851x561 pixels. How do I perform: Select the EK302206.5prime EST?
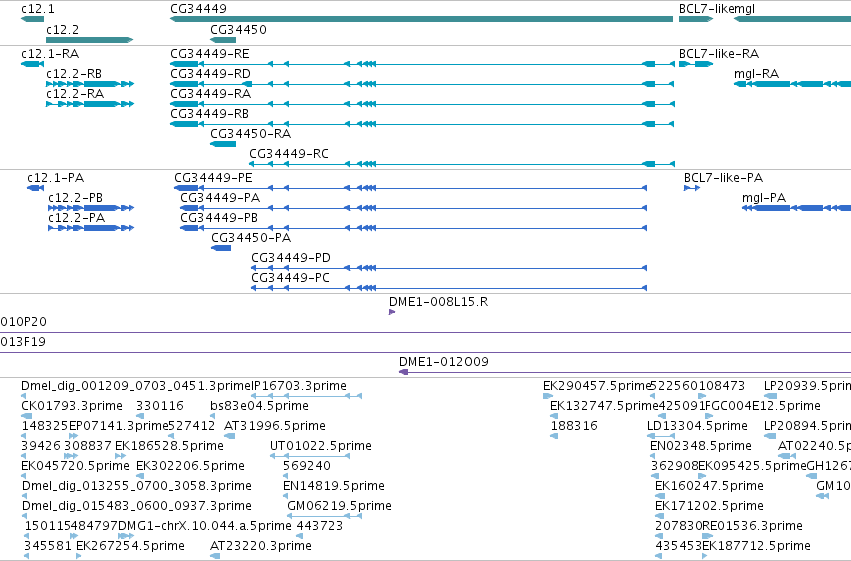(140, 476)
